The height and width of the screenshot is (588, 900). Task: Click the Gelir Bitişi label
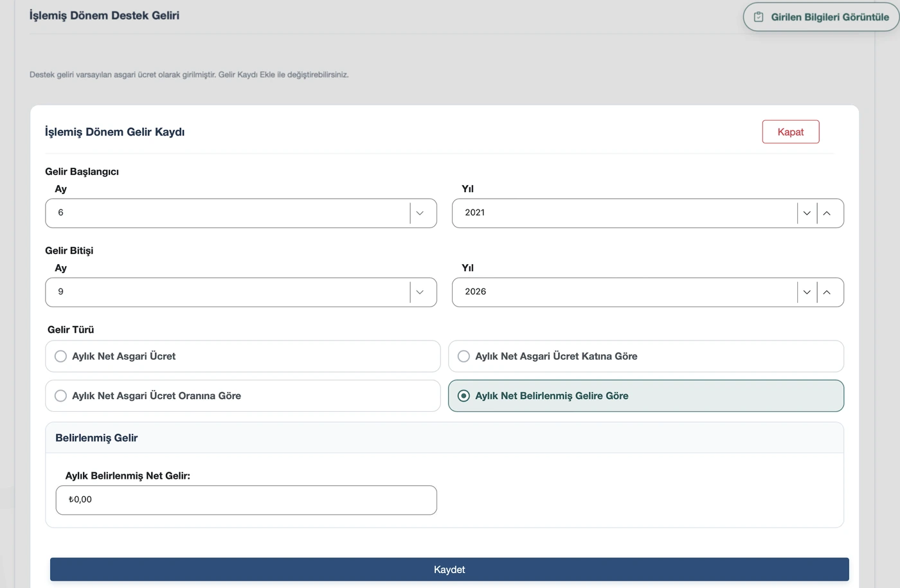(69, 251)
